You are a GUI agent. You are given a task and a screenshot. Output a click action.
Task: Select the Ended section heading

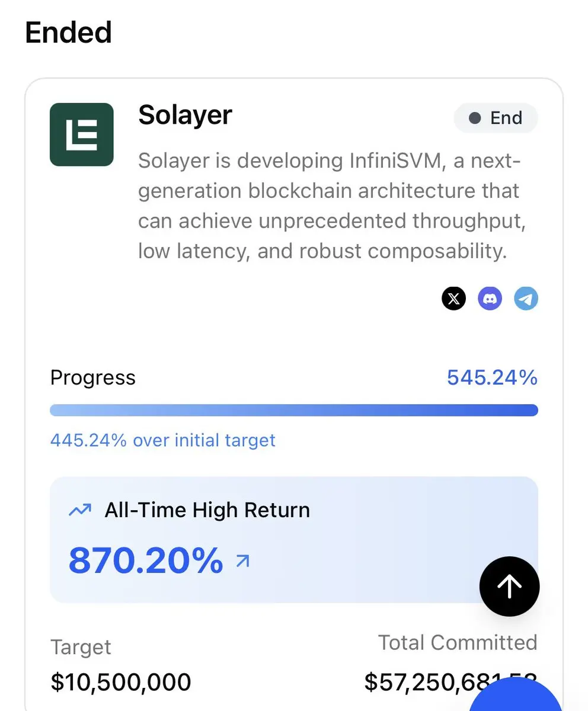[68, 32]
